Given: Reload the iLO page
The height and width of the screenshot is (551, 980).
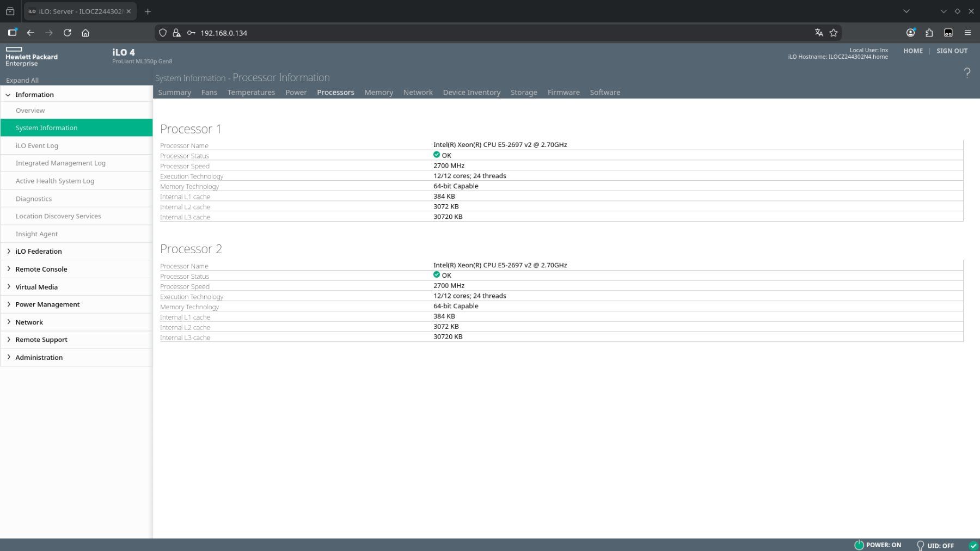Looking at the screenshot, I should click(68, 33).
